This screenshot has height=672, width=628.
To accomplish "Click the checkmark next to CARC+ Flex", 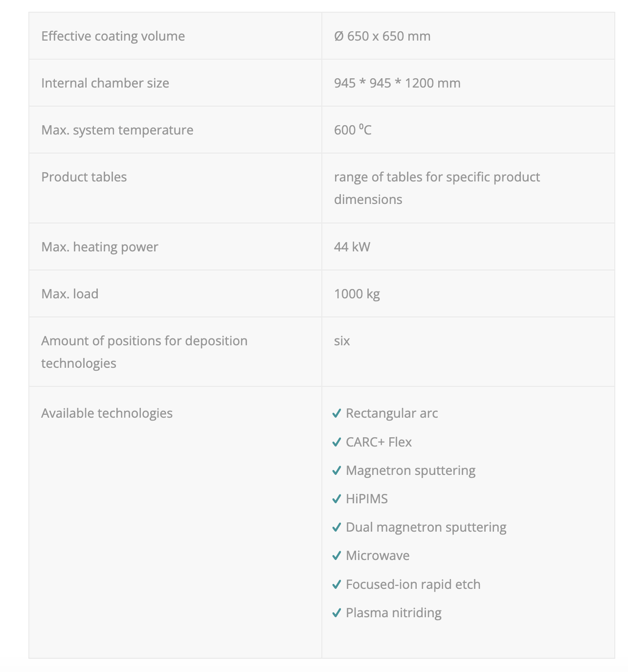I will (336, 442).
